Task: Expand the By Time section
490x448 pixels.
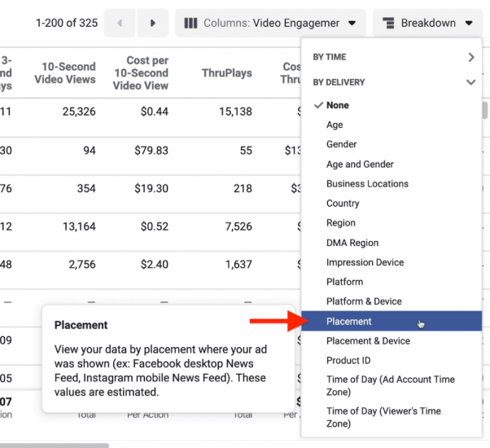Action: coord(393,58)
